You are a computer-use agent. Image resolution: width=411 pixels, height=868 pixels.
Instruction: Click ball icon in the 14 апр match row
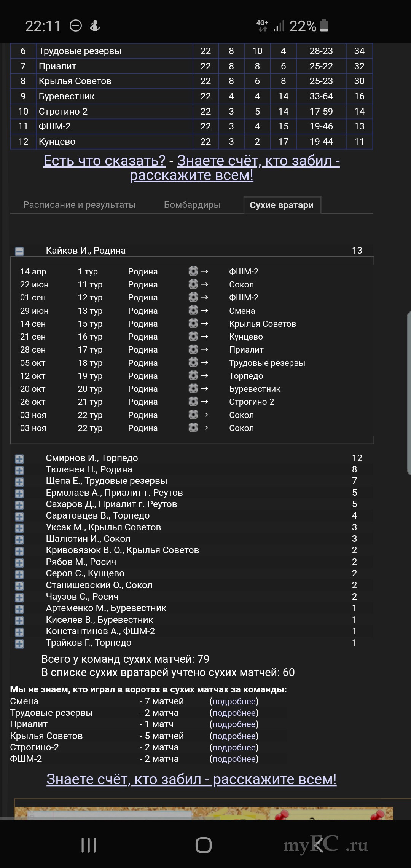pos(193,271)
